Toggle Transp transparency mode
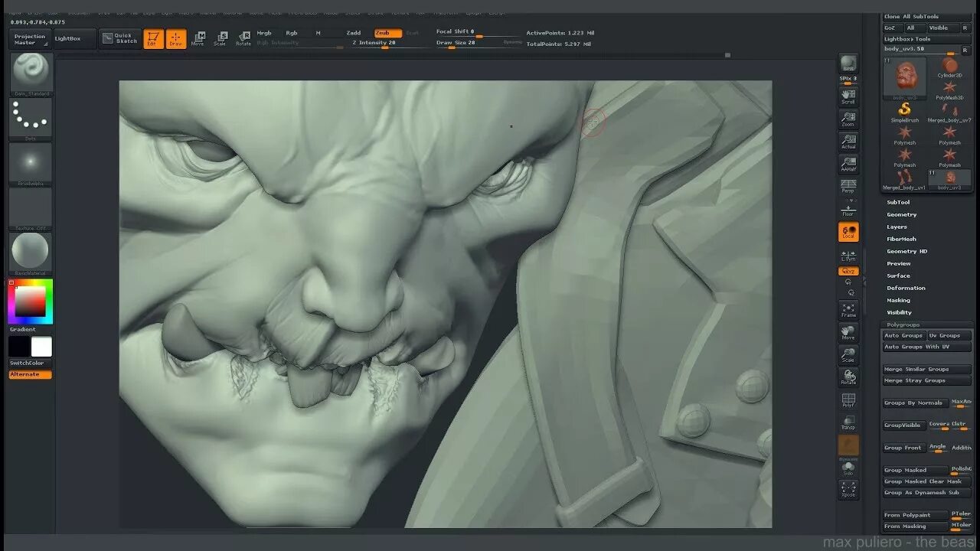This screenshot has width=980, height=551. [848, 422]
